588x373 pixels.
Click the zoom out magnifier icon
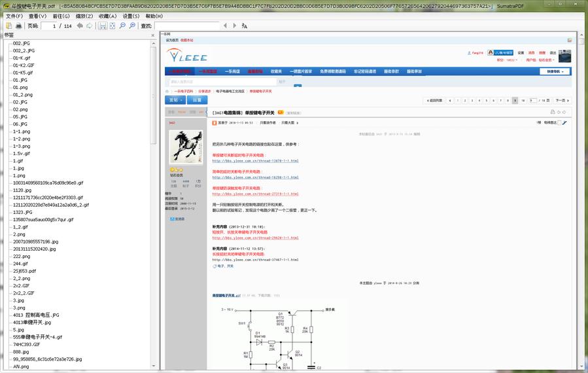tap(123, 26)
